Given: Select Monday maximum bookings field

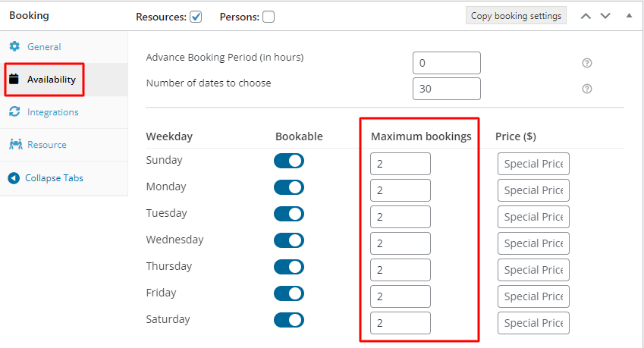Looking at the screenshot, I should click(401, 190).
